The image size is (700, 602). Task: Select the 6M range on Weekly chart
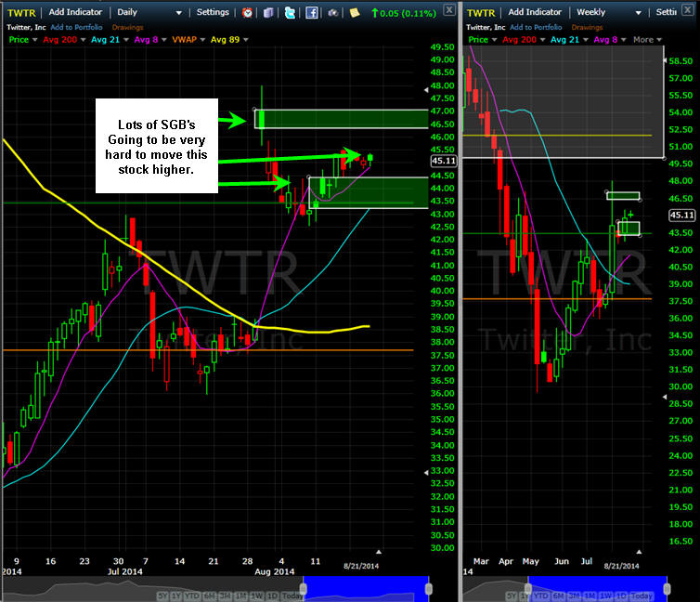coord(558,595)
